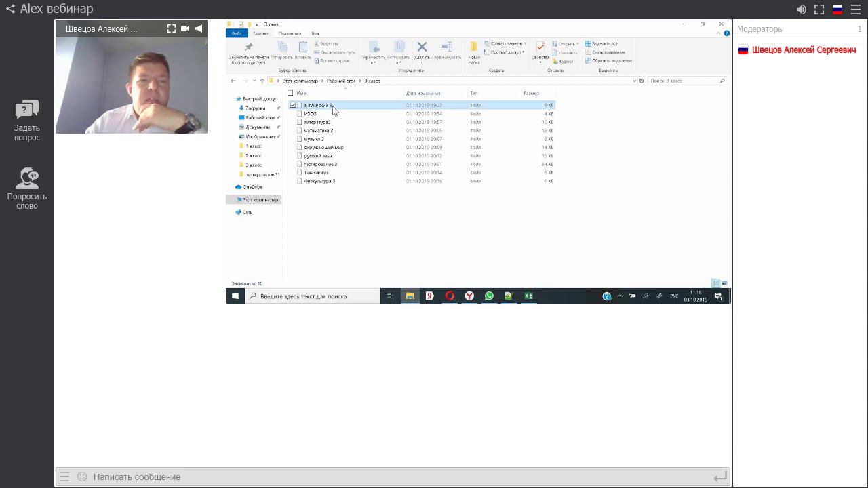
Task: Toggle the presenter's camera icon
Action: coord(185,28)
